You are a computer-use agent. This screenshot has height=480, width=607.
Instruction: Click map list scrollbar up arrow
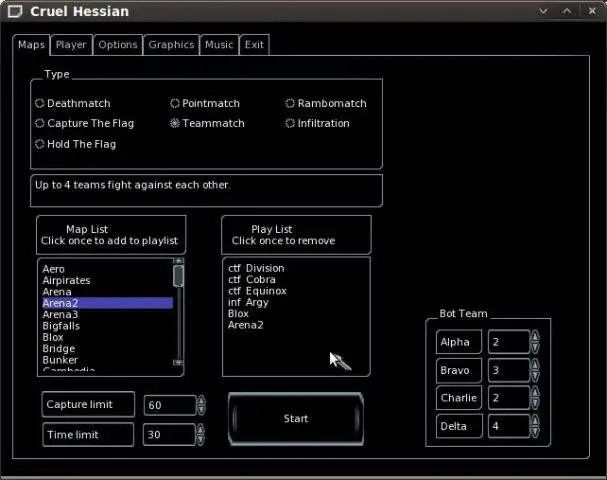tap(178, 261)
